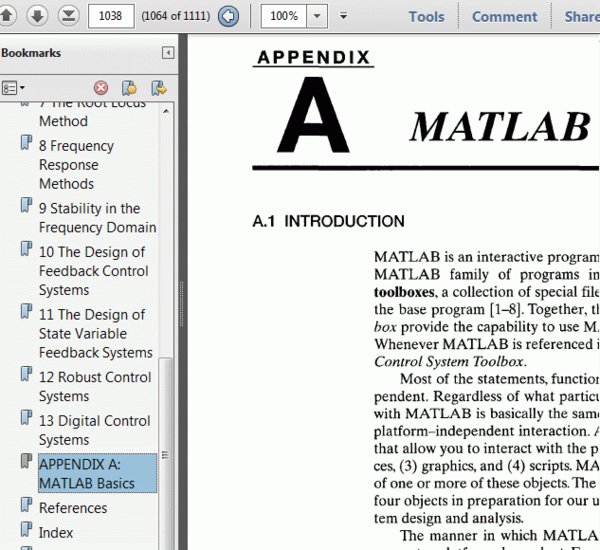Click the A.1 INTRODUCTION heading in the document

328,221
